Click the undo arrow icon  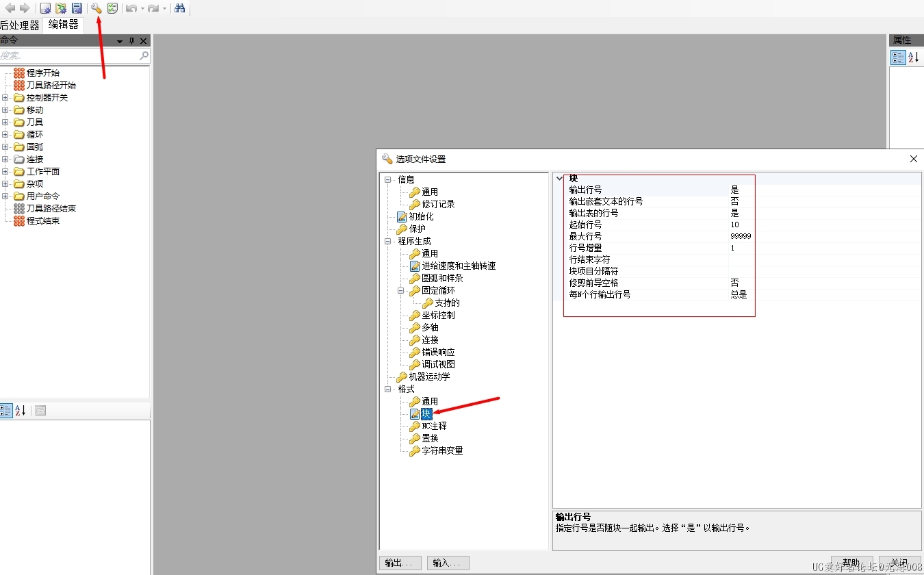coord(131,8)
